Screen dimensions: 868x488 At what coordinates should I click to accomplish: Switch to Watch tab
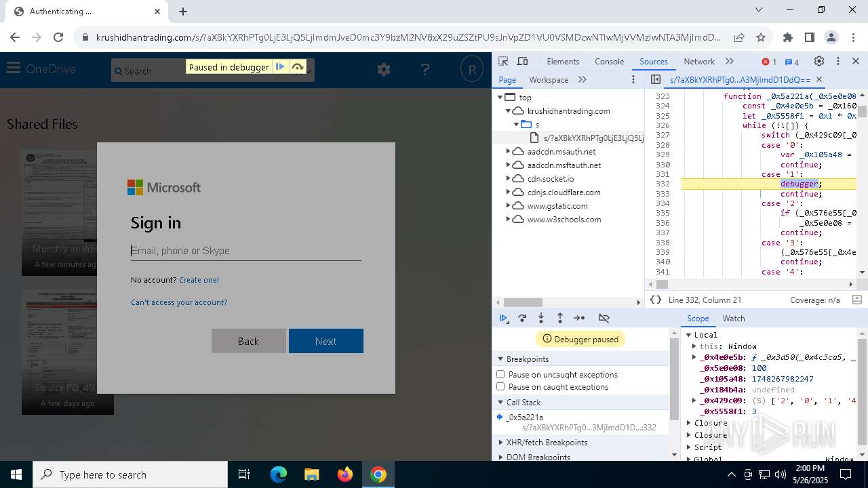pos(733,319)
